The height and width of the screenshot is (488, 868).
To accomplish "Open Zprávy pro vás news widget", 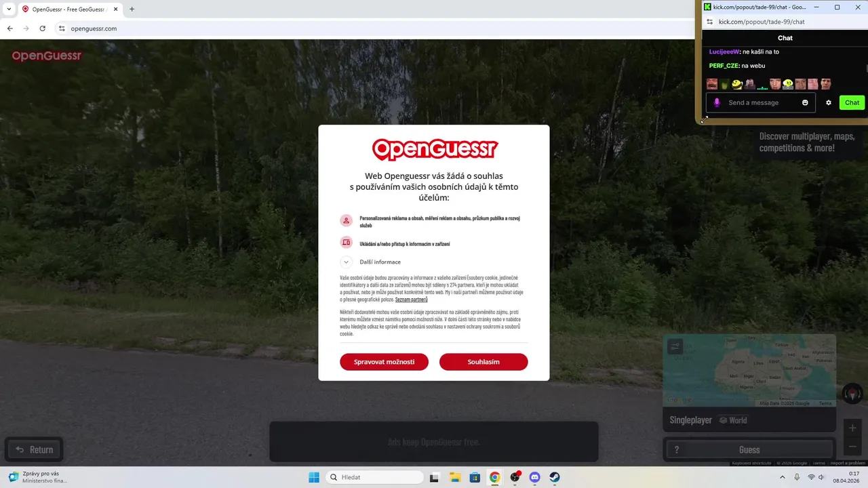I will tap(37, 477).
